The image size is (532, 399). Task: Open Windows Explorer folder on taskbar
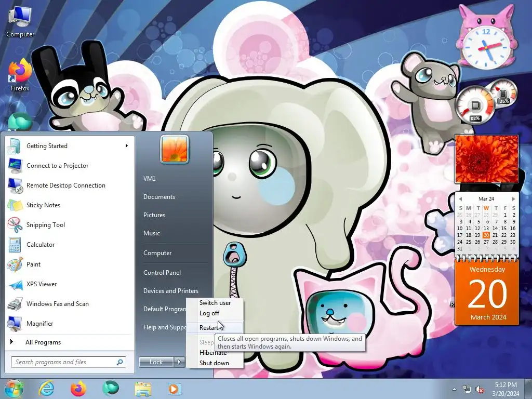(x=143, y=389)
